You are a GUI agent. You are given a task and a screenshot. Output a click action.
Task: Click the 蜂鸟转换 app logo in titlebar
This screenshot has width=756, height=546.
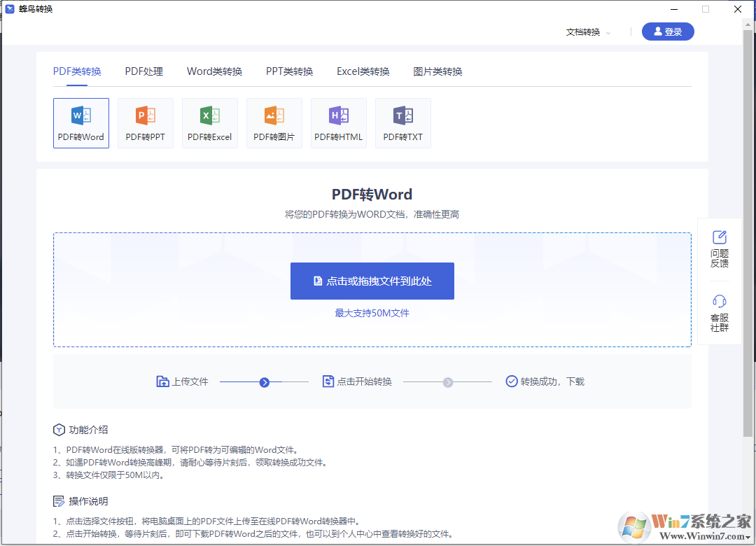tap(9, 9)
